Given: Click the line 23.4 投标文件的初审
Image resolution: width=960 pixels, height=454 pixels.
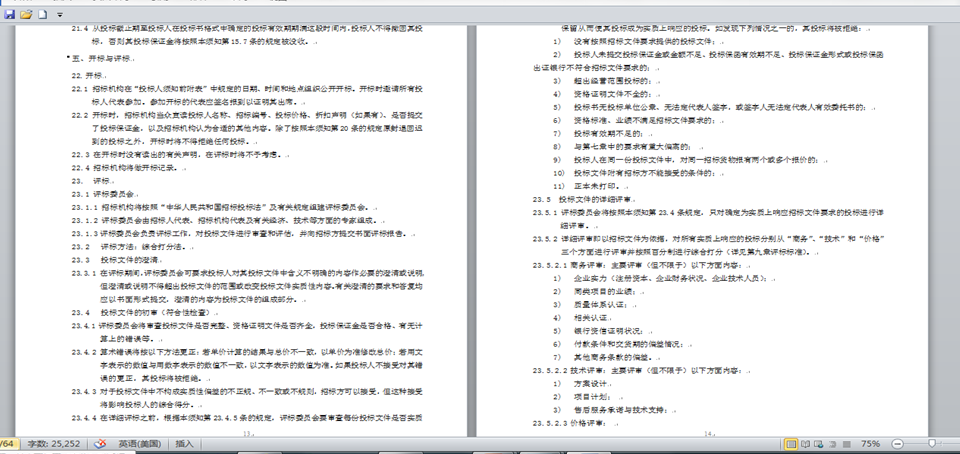Looking at the screenshot, I should (141, 312).
